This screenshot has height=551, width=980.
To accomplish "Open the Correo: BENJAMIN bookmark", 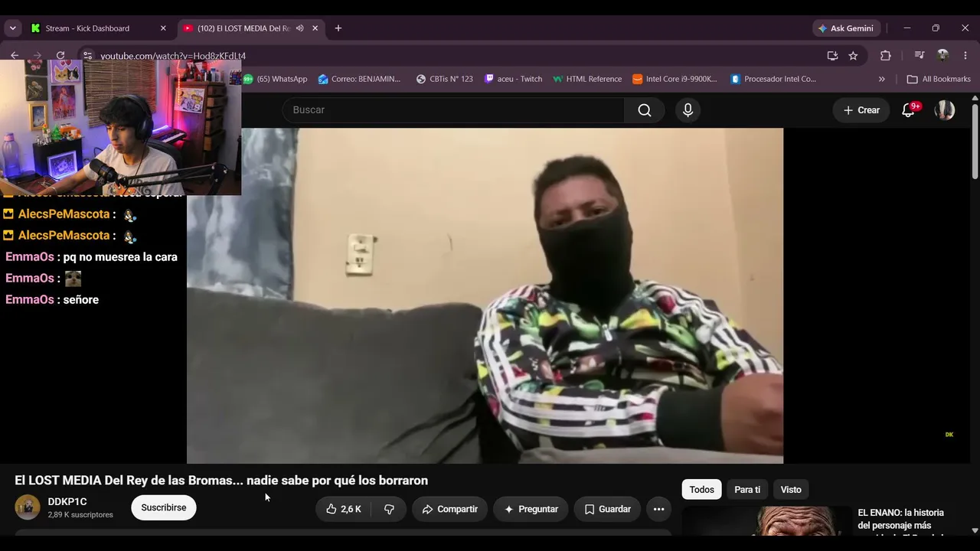I will click(359, 79).
